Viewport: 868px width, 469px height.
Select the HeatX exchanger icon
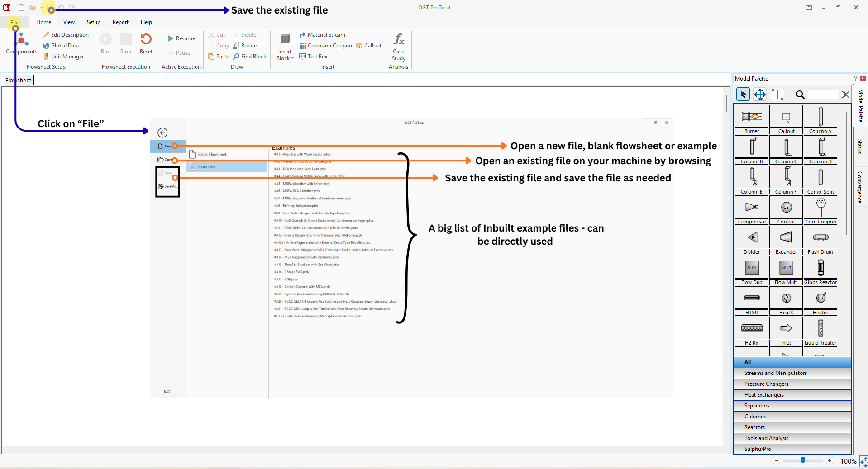click(786, 298)
